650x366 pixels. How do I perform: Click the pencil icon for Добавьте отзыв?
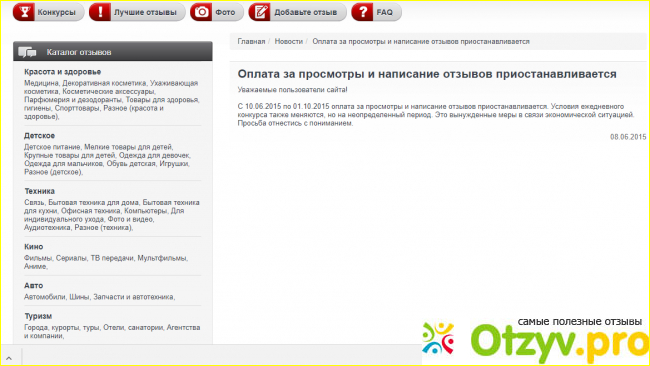260,12
